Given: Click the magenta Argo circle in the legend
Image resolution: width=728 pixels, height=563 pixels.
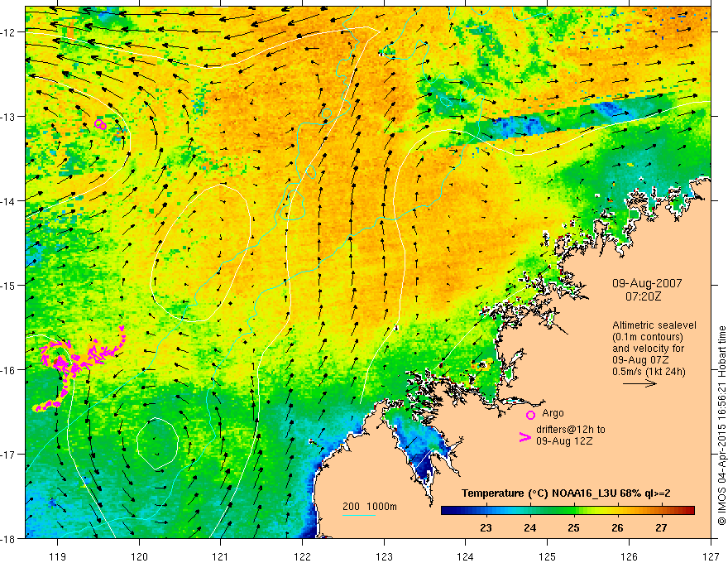Looking at the screenshot, I should point(530,415).
